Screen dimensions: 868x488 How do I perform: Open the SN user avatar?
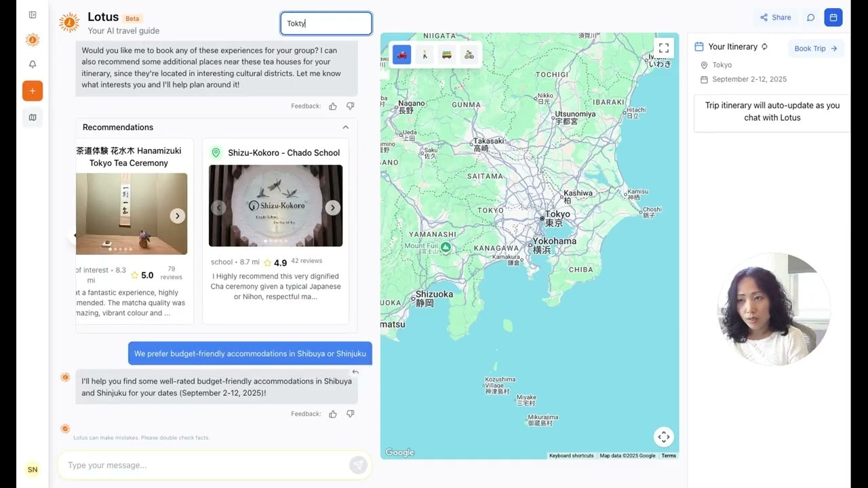pyautogui.click(x=33, y=469)
